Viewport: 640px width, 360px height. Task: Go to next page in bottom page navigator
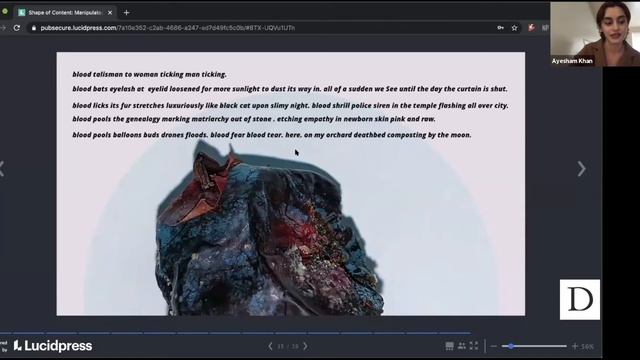tap(305, 346)
